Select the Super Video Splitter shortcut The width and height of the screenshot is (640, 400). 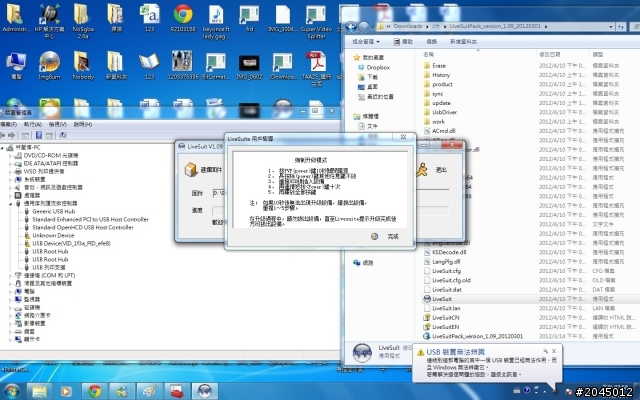coord(316,21)
